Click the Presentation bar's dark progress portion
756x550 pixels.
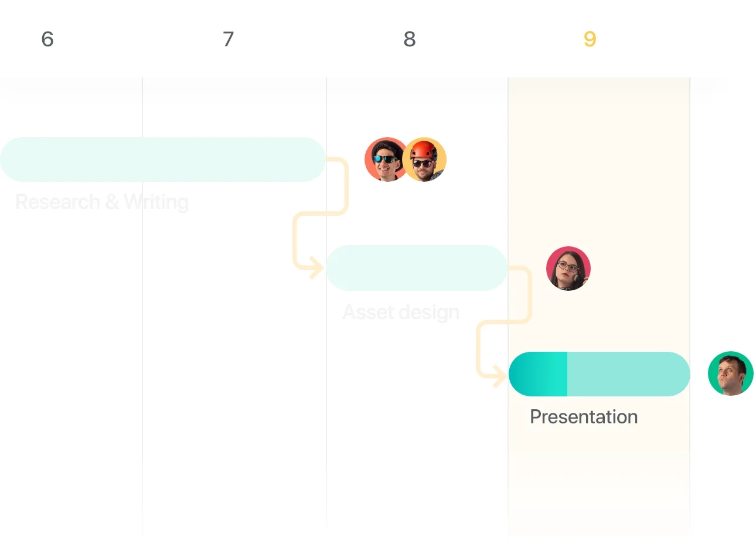(538, 374)
